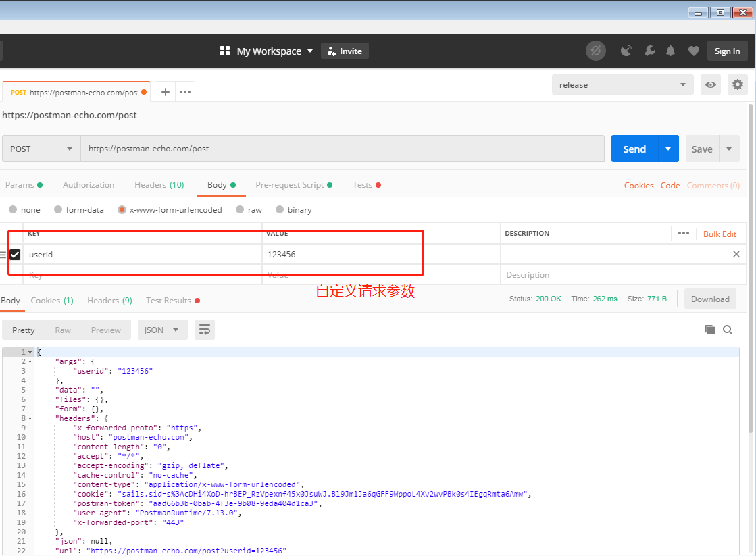Switch response view to Preview
The image size is (756, 556).
click(x=106, y=330)
